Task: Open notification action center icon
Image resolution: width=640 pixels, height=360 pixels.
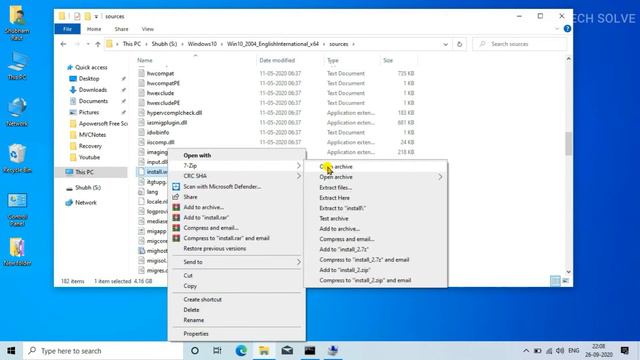Action: pos(624,351)
